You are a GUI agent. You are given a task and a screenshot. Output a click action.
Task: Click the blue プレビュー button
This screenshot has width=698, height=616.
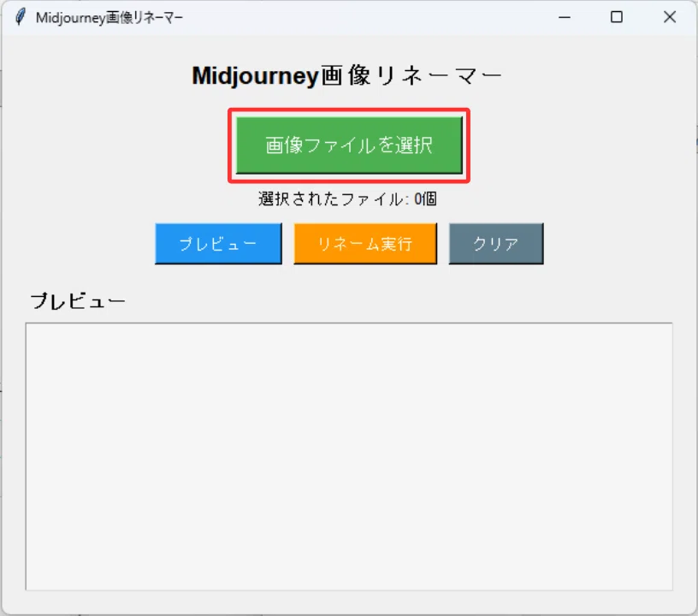tap(218, 244)
